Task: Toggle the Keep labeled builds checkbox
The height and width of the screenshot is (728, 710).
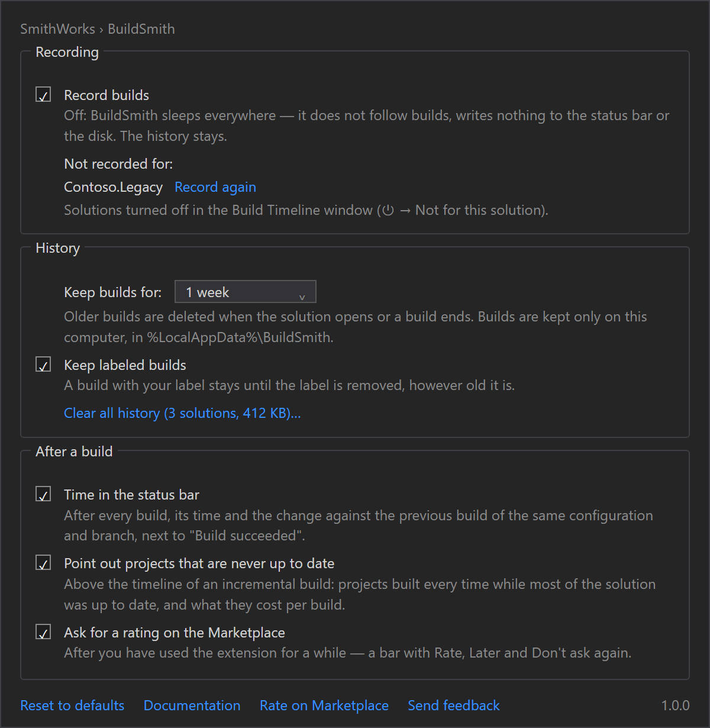Action: tap(43, 365)
